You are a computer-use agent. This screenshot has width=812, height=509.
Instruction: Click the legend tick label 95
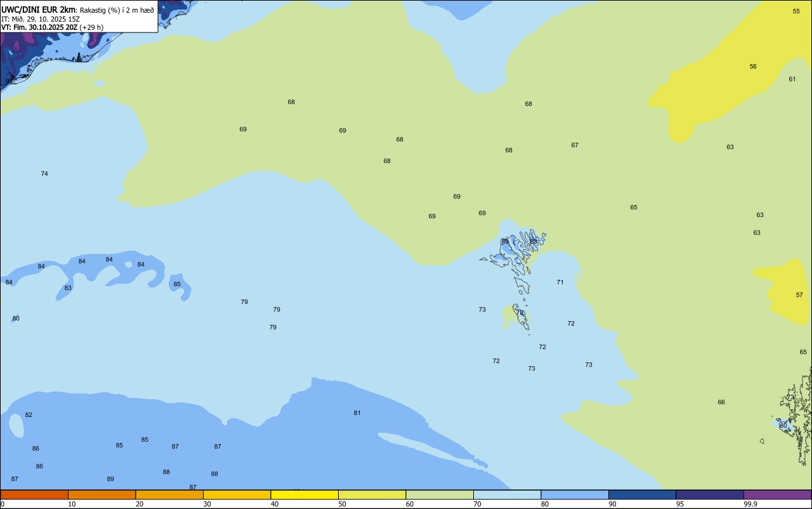pyautogui.click(x=680, y=504)
